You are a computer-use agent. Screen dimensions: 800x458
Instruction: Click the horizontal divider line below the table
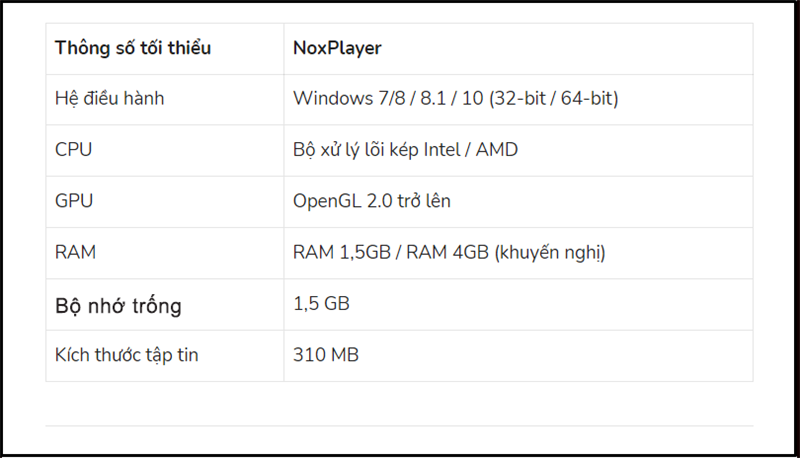(x=399, y=425)
